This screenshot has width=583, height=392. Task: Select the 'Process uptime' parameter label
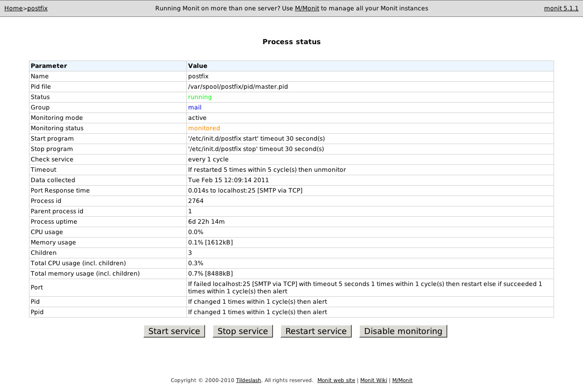[54, 222]
